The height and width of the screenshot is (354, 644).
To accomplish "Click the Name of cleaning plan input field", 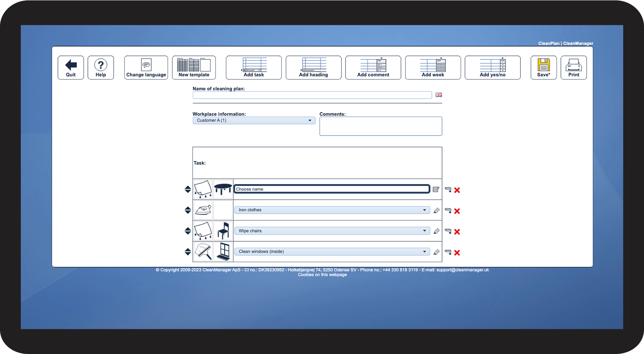I will 312,95.
